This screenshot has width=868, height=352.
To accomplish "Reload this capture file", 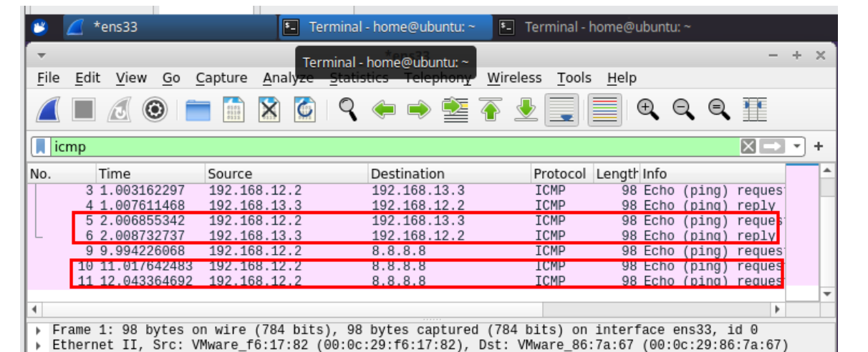I will pos(305,109).
